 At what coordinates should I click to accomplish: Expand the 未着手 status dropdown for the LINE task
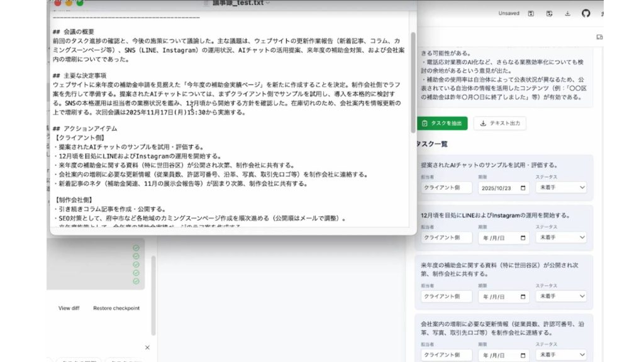560,238
